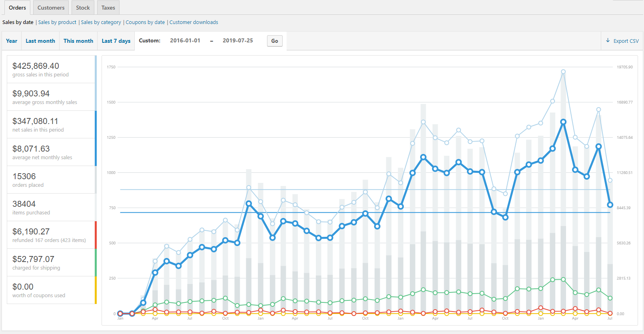This screenshot has height=334, width=644.
Task: Highlight net sales in this period series
Action: tap(51, 124)
